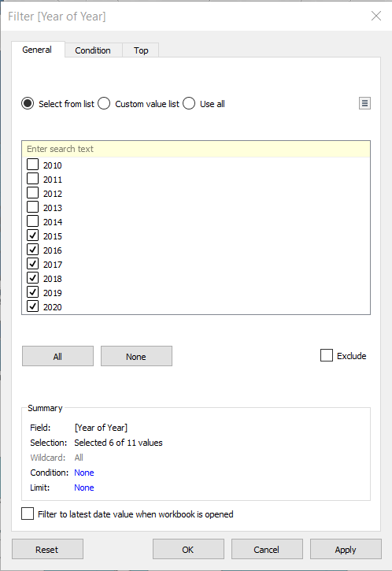392x571 pixels.
Task: Check the 2013 year checkbox
Action: click(33, 207)
